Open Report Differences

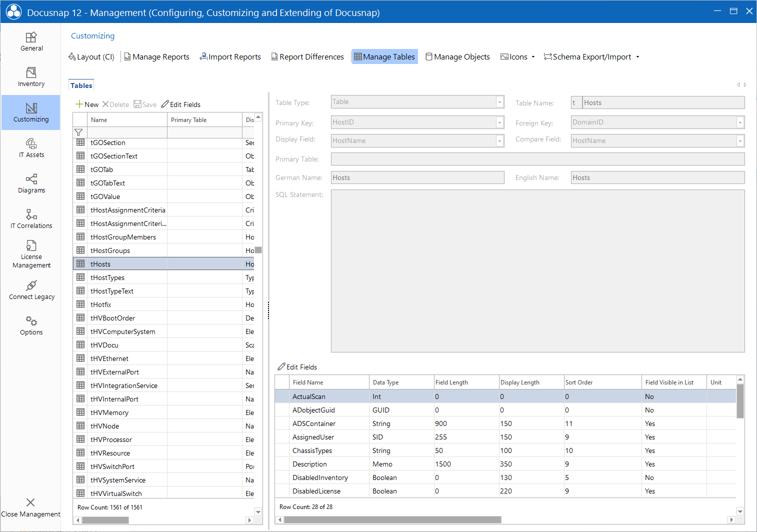coord(307,57)
